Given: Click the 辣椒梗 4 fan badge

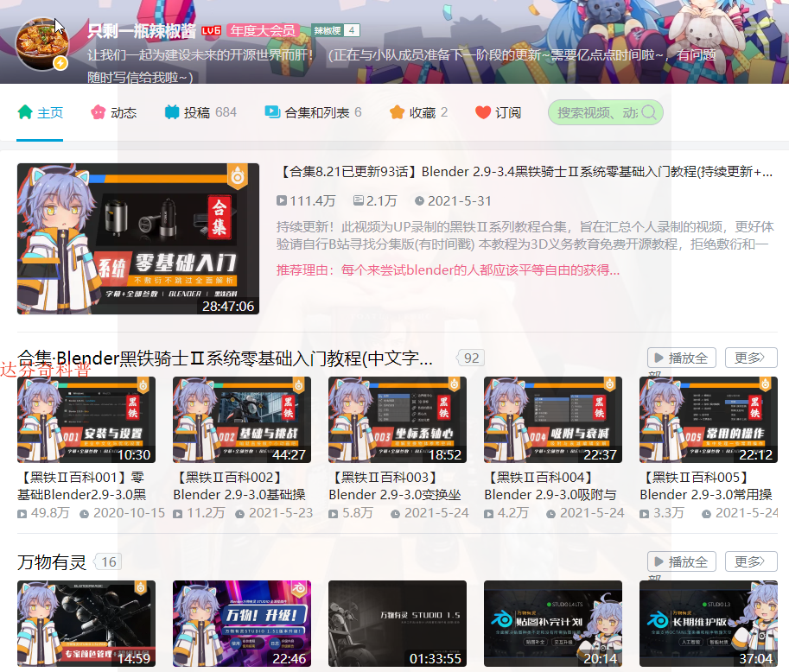Looking at the screenshot, I should tap(335, 31).
